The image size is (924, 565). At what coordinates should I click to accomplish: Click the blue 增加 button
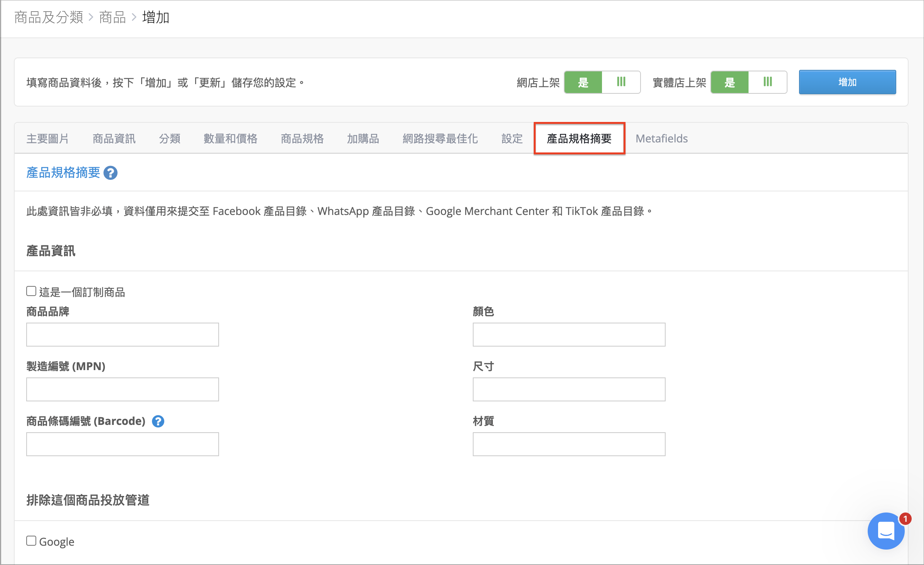(847, 82)
